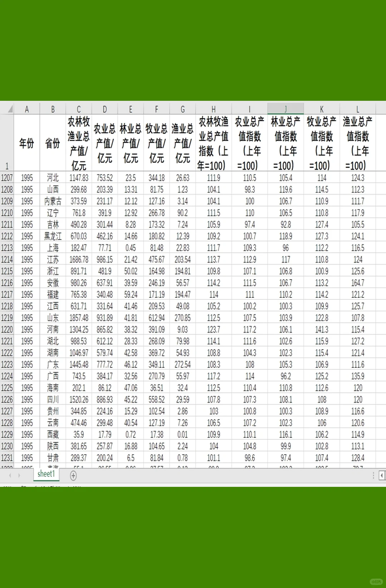Select column A header
The height and width of the screenshot is (588, 386).
(x=27, y=109)
